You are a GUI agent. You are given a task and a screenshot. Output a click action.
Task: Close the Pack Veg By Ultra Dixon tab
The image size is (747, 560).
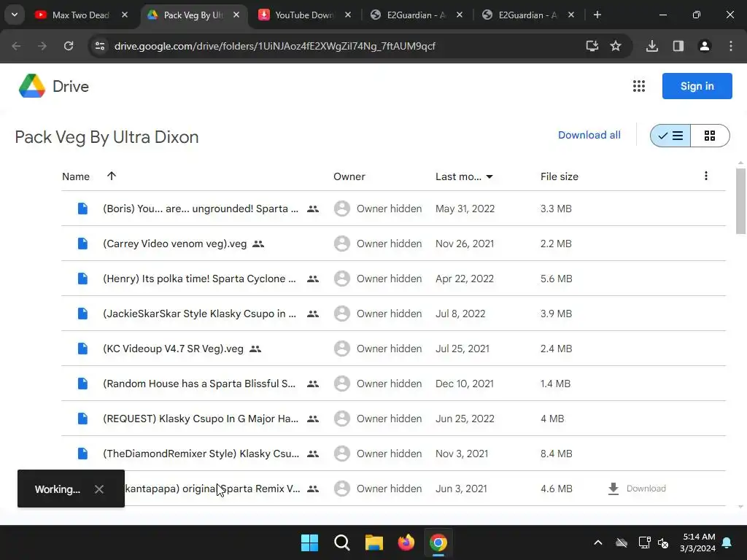pos(236,15)
